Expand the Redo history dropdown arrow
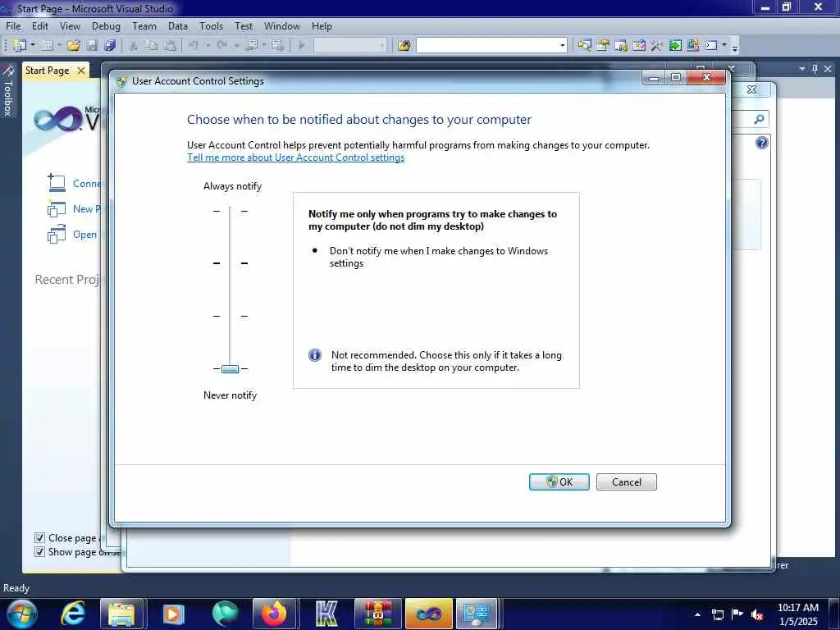This screenshot has height=630, width=840. [x=236, y=46]
